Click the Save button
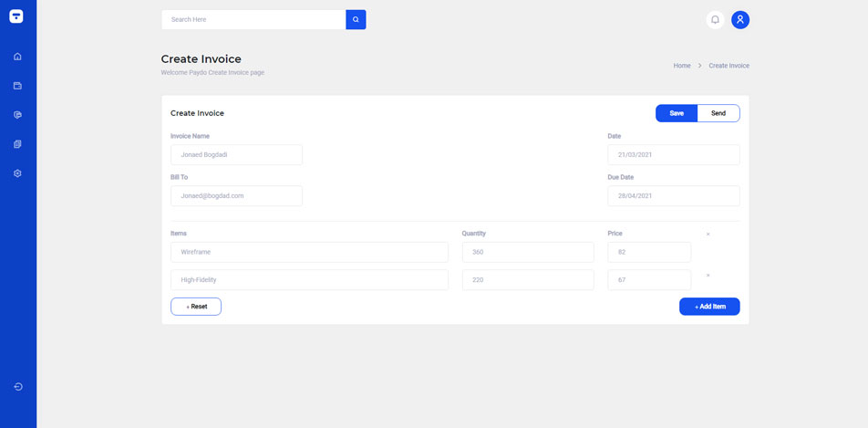The width and height of the screenshot is (868, 428). point(677,113)
